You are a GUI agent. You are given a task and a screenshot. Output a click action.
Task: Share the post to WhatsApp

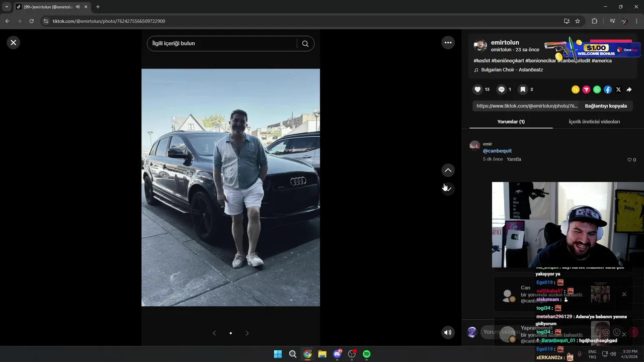[x=597, y=89]
